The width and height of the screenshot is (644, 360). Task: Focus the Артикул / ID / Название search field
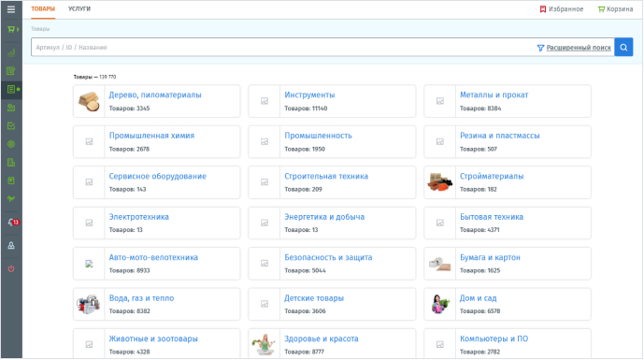coord(283,48)
